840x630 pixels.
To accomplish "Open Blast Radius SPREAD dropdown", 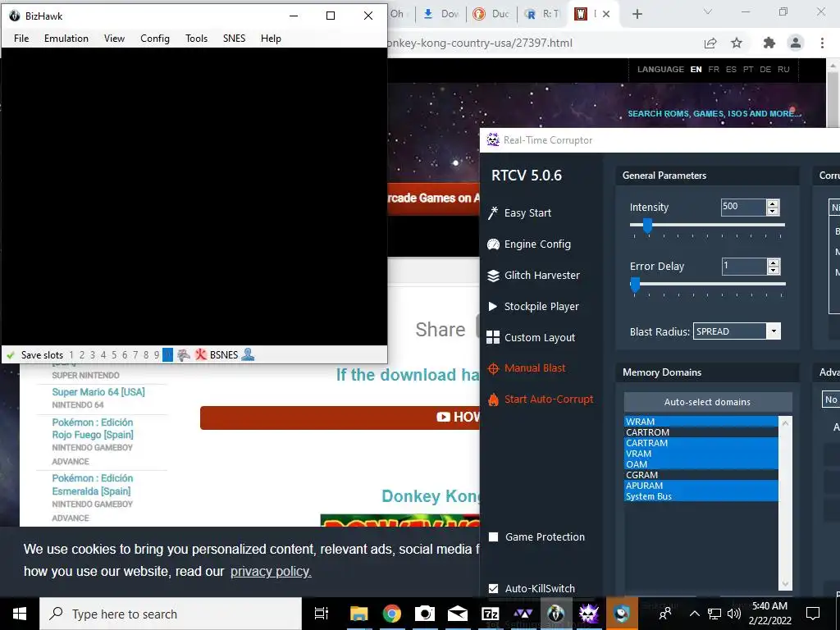I will [x=774, y=331].
